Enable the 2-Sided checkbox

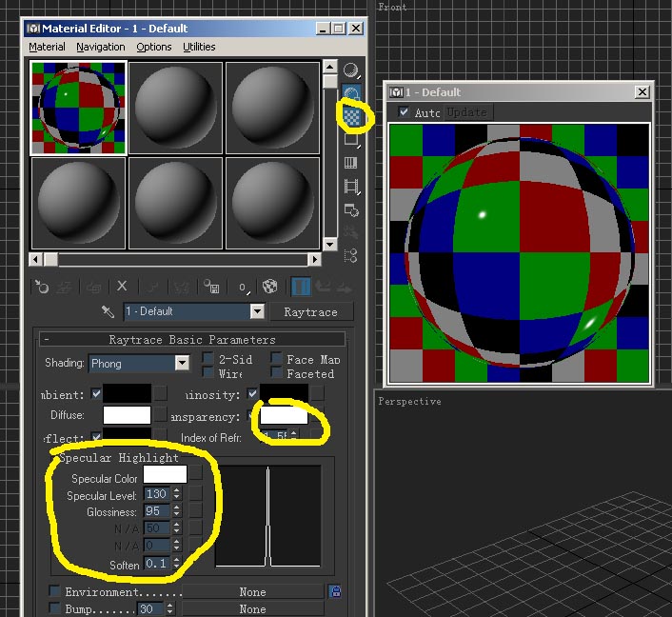pyautogui.click(x=208, y=359)
